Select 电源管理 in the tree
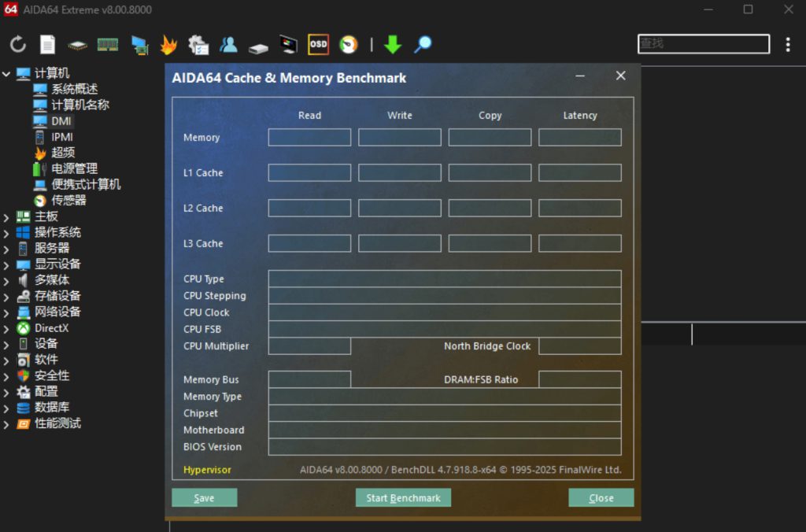 (x=74, y=168)
